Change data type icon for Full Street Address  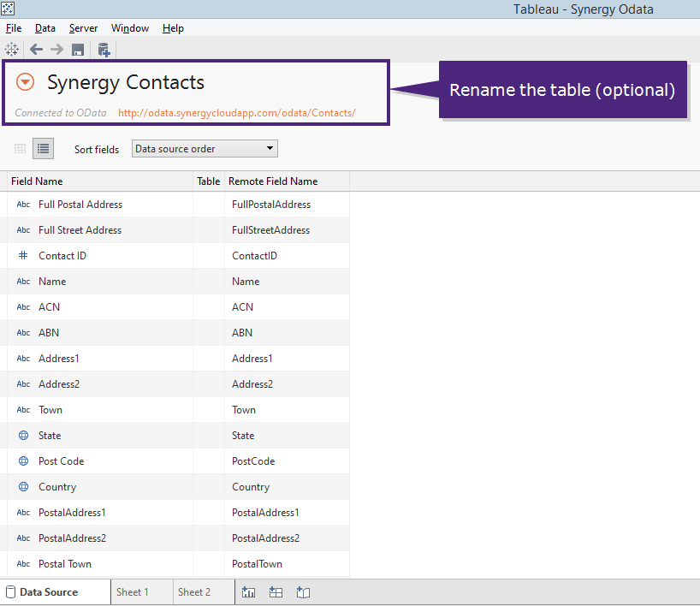click(23, 230)
